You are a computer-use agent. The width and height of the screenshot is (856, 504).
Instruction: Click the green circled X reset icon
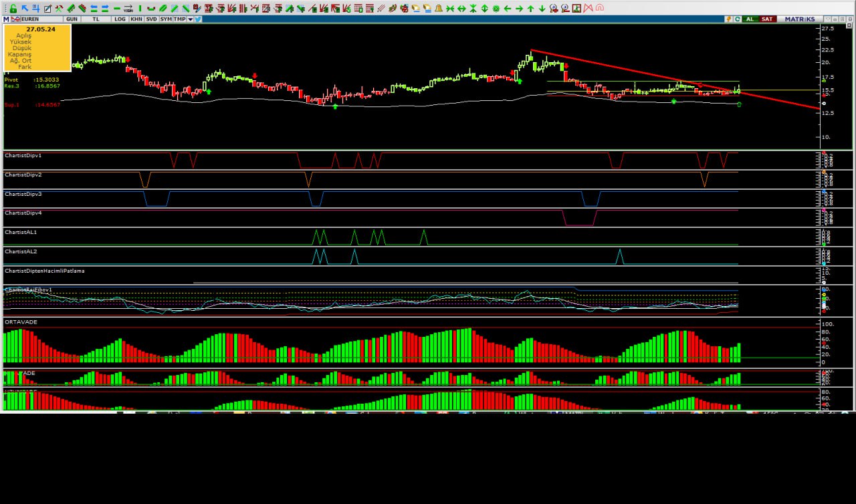point(496,9)
